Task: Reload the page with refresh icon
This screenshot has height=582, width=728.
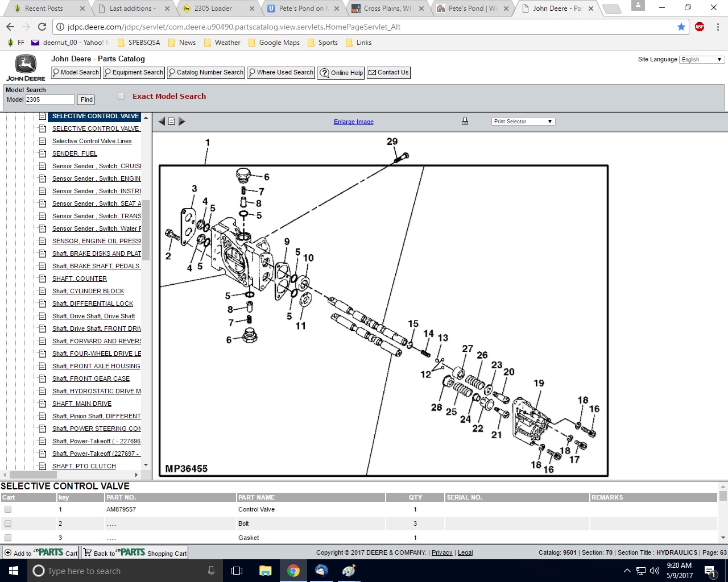Action: click(42, 27)
